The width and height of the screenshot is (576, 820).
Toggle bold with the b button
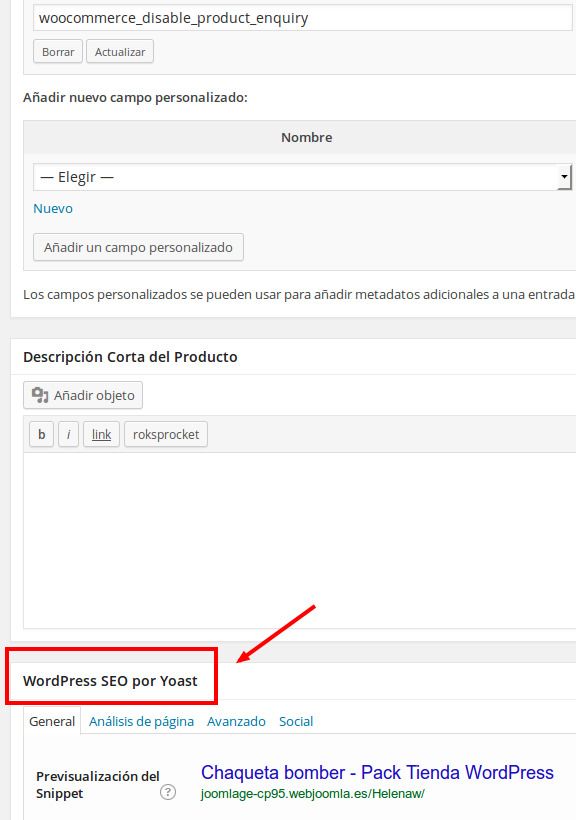[41, 435]
